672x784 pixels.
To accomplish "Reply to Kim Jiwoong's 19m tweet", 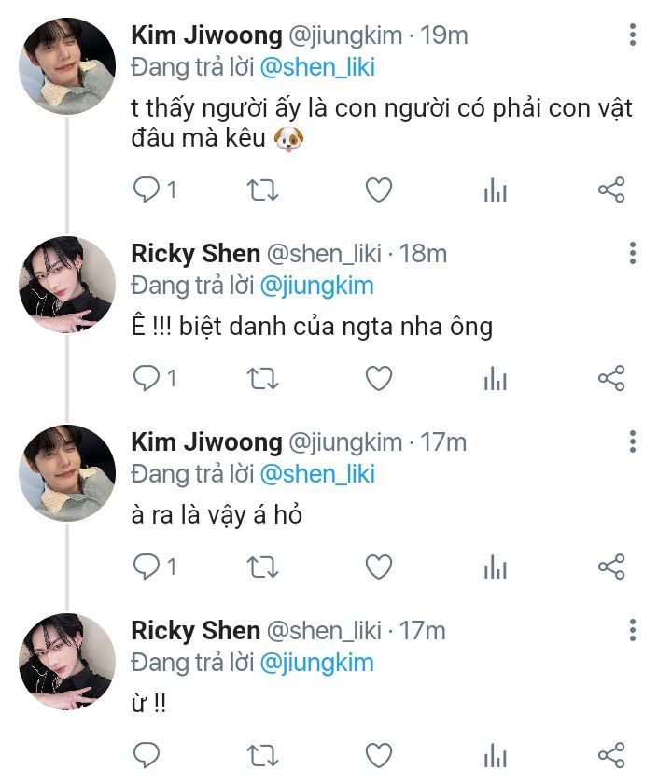I will [147, 190].
